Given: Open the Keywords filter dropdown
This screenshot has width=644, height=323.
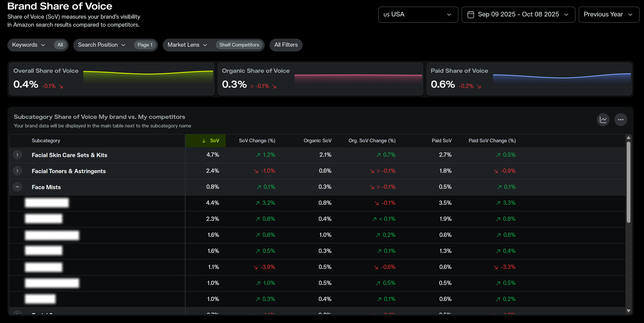Looking at the screenshot, I should 28,45.
